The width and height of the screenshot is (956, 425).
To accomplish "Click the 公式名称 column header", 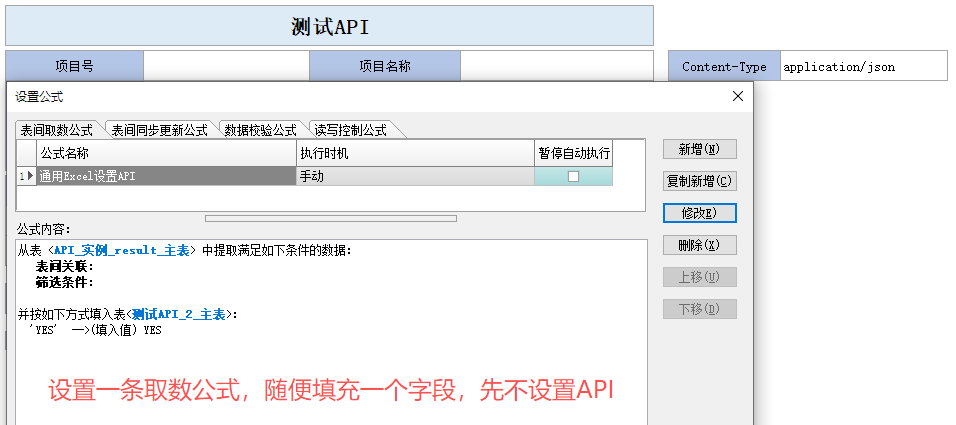I will point(165,154).
